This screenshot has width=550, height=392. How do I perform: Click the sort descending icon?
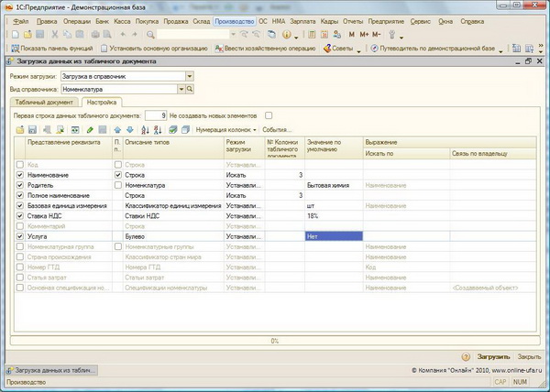pyautogui.click(x=158, y=130)
